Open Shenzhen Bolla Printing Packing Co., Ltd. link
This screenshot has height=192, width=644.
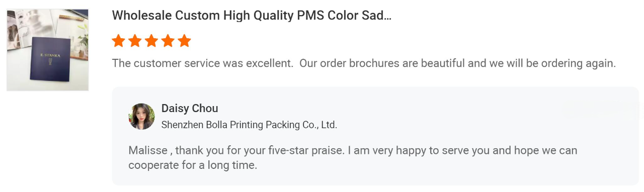click(x=249, y=125)
